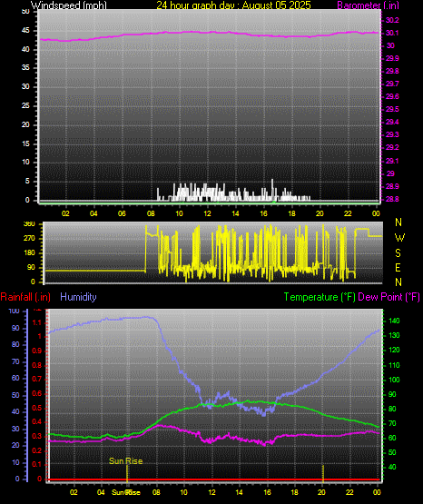Click the "Dew Point (°F)" legend label
423x504 pixels.
point(389,297)
